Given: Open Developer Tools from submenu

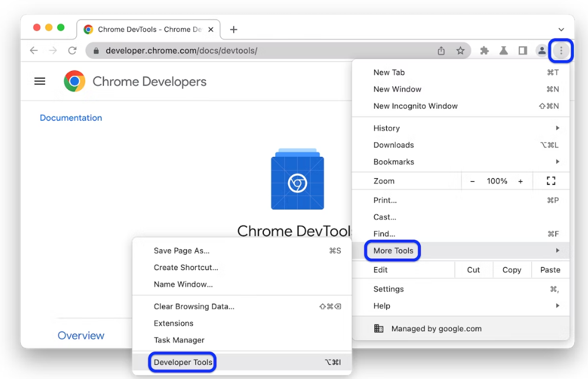Looking at the screenshot, I should (x=242, y=362).
